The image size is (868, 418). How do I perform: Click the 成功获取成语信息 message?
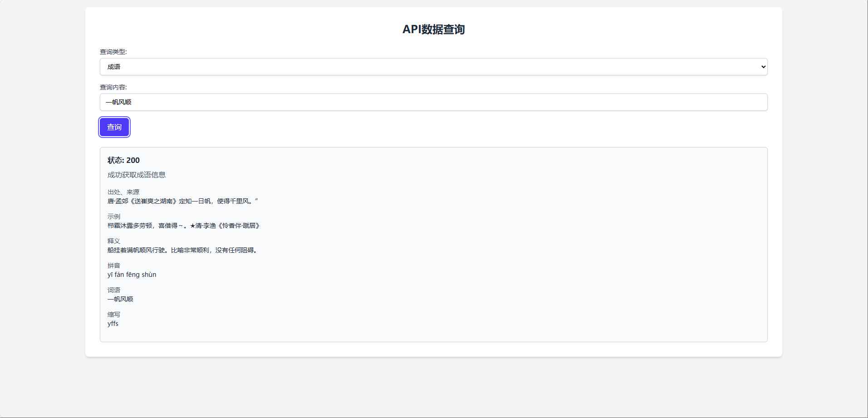point(136,175)
